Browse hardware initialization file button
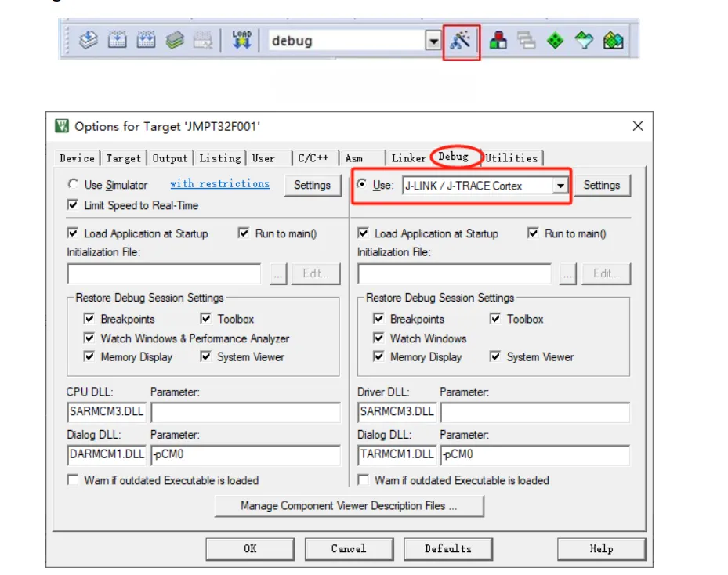Image resolution: width=728 pixels, height=575 pixels. click(x=568, y=274)
